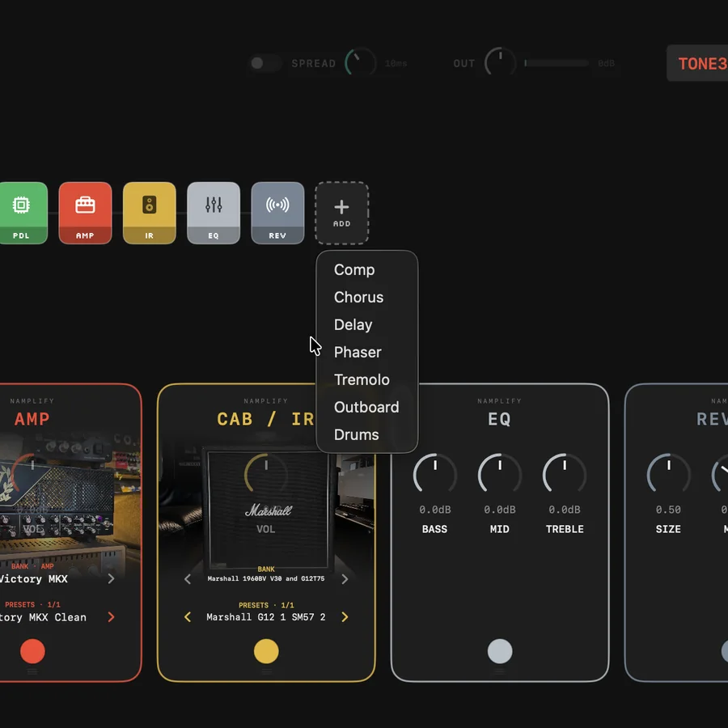Select the AMP block in chain
The width and height of the screenshot is (728, 728).
click(x=85, y=213)
